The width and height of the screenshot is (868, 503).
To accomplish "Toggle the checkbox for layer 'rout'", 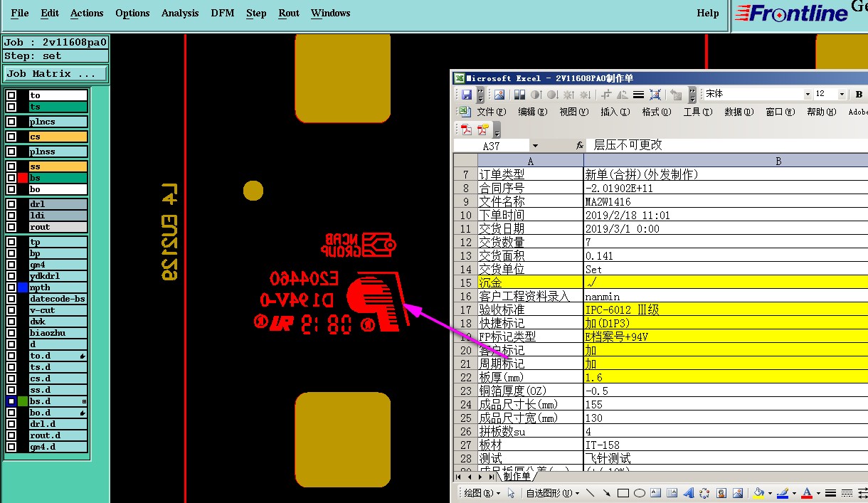I will click(x=11, y=227).
